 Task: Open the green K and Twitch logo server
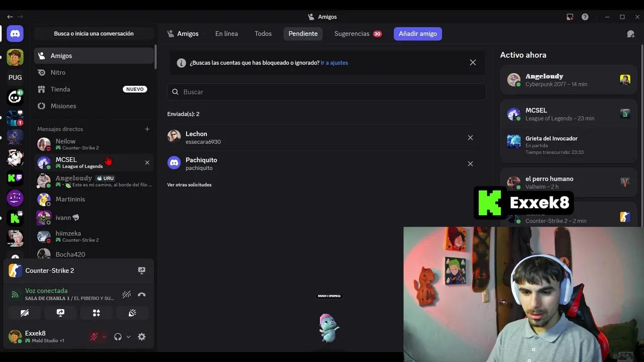(x=15, y=177)
